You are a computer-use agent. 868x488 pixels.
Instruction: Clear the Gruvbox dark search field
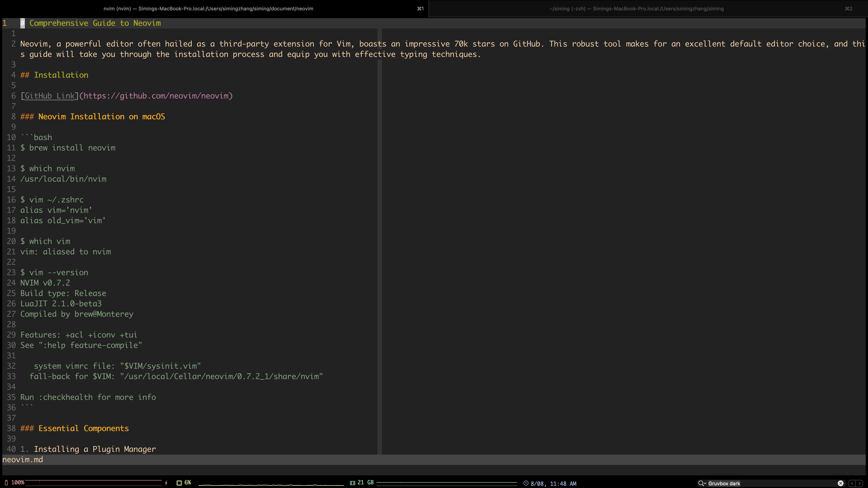840,484
